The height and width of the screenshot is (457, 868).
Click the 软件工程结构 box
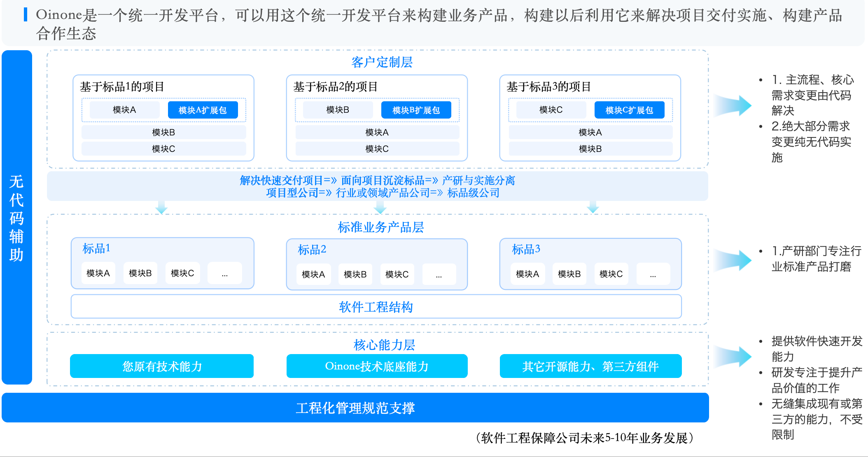click(x=376, y=307)
